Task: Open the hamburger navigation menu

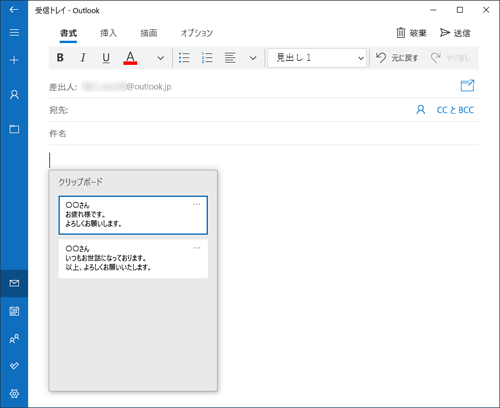Action: tap(14, 32)
